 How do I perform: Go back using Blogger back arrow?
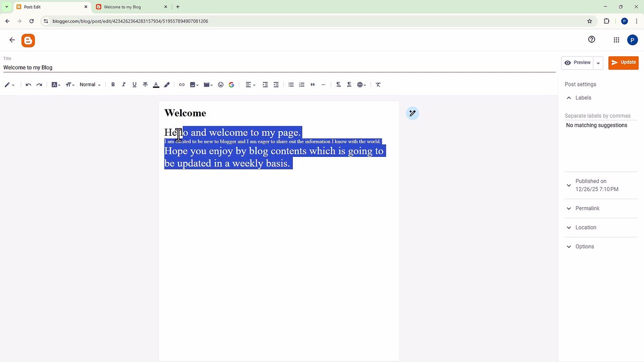[12, 40]
